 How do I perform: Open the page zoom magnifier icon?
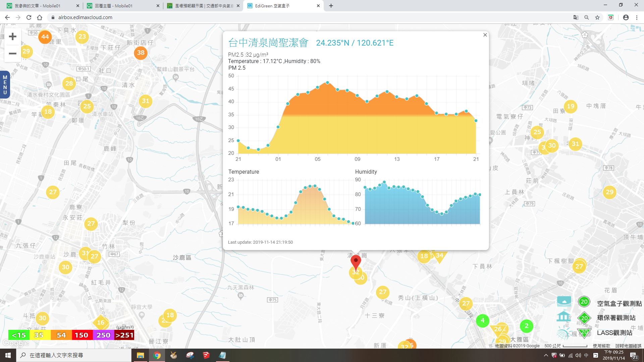586,17
